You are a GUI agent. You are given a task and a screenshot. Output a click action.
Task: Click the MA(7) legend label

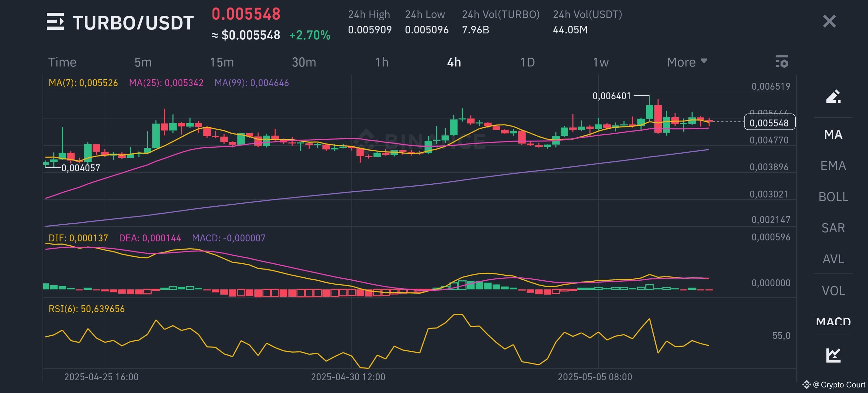(x=83, y=83)
